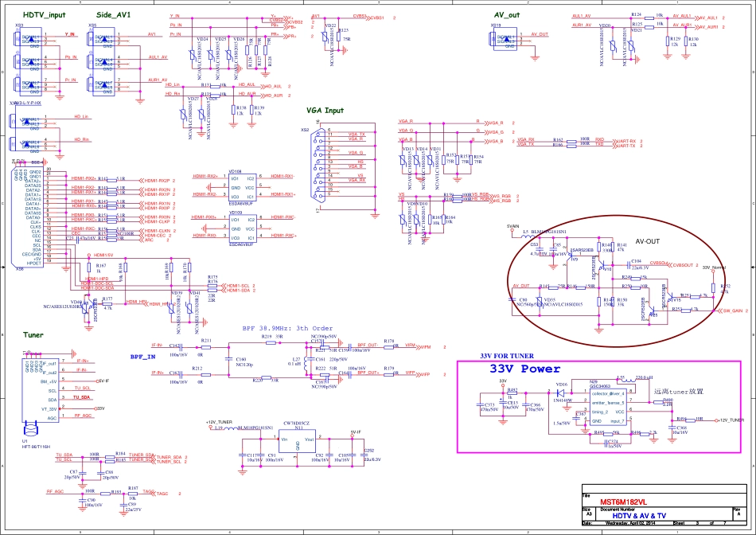
Task: Click the L27 inductor in BPF filter
Action: (x=296, y=362)
